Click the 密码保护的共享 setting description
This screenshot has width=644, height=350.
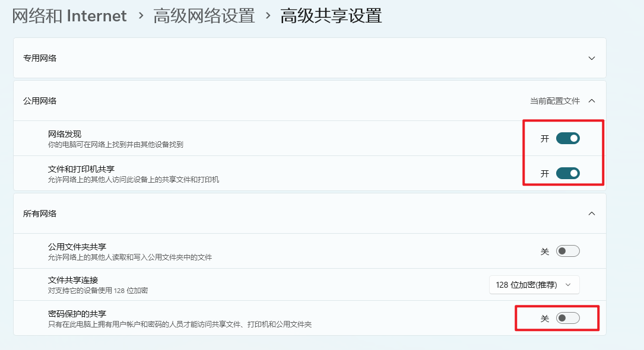[179, 324]
